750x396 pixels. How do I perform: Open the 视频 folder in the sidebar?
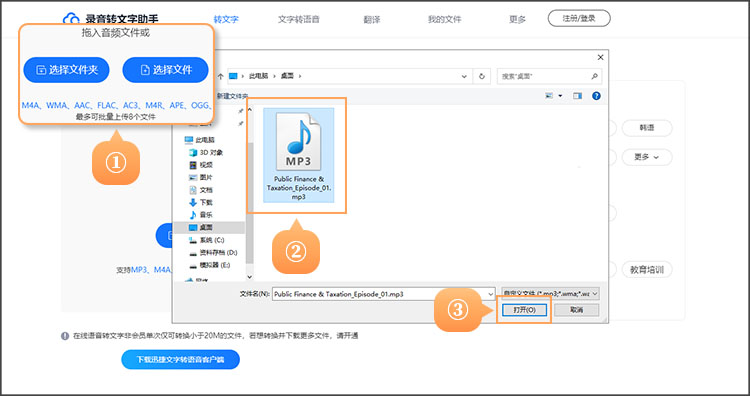(201, 165)
